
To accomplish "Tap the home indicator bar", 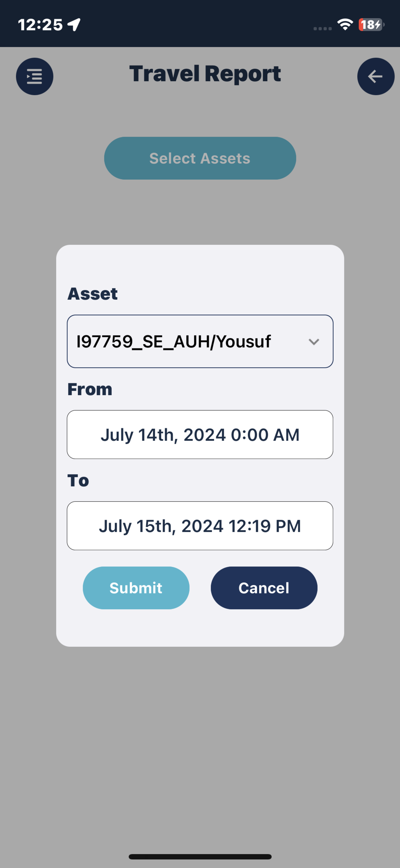I will (200, 857).
